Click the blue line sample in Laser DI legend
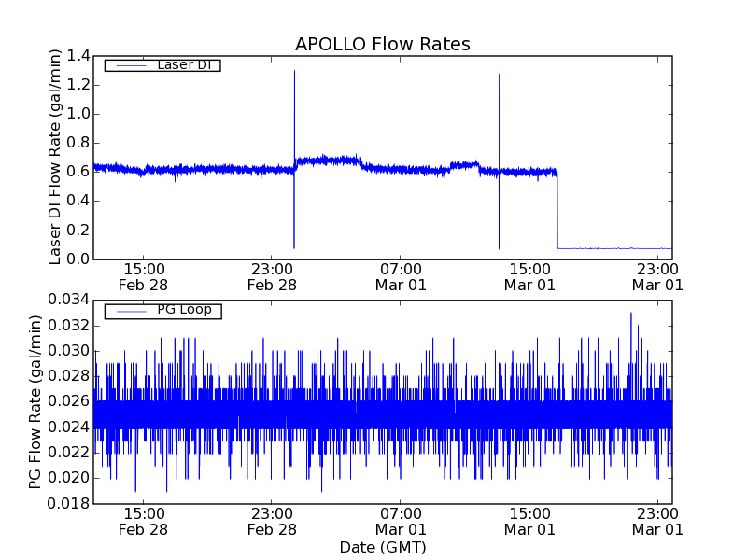Screen dimensions: 747x560 (131, 65)
